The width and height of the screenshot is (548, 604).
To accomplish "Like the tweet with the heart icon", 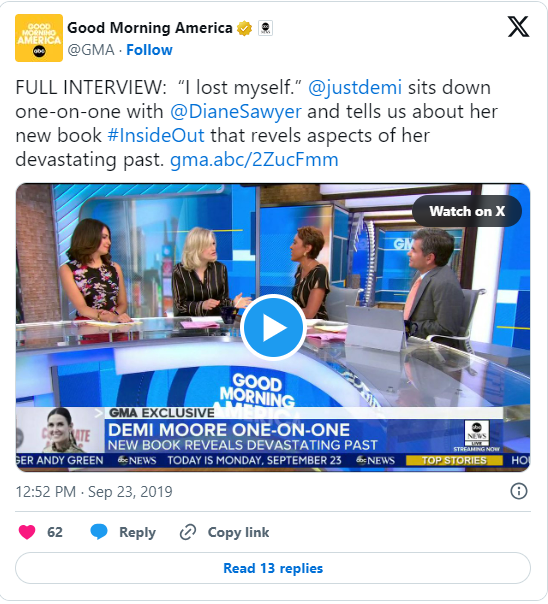I will pyautogui.click(x=27, y=532).
